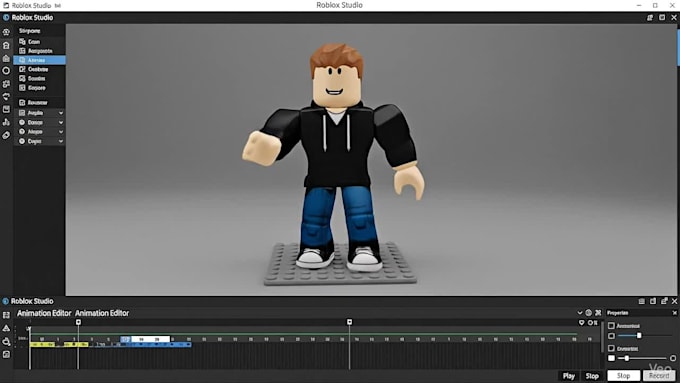Click the icon on the highlighted blue sidebar row
This screenshot has height=383, width=680.
(22, 60)
